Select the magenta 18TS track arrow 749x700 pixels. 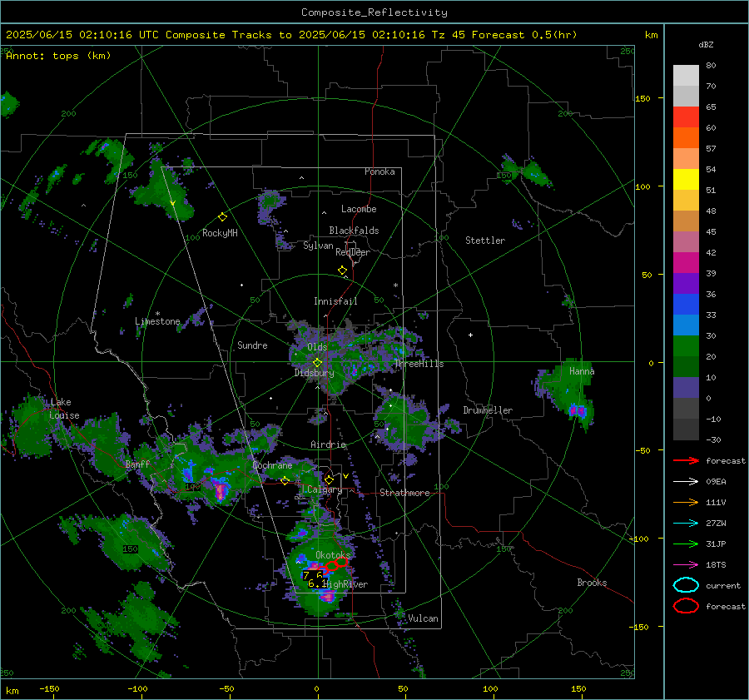coord(686,564)
